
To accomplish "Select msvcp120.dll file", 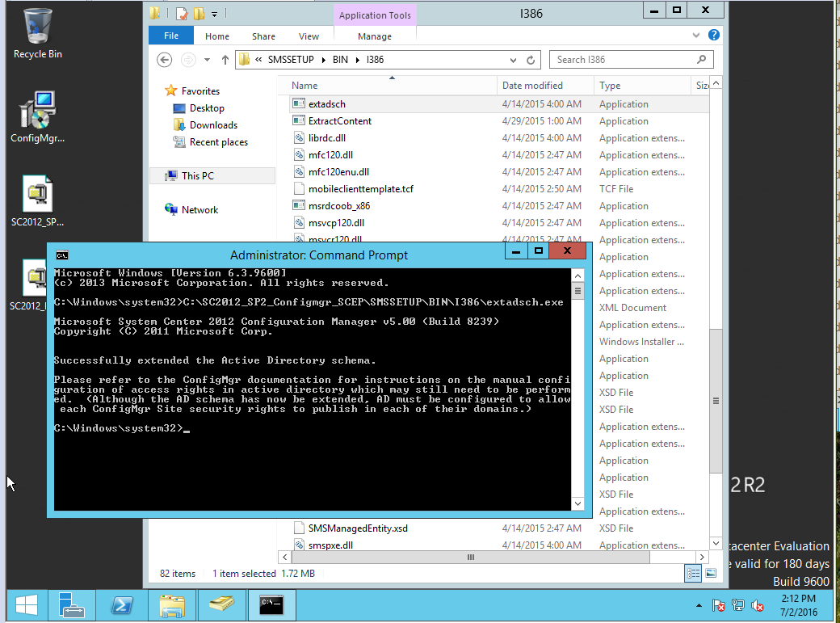I will (336, 223).
